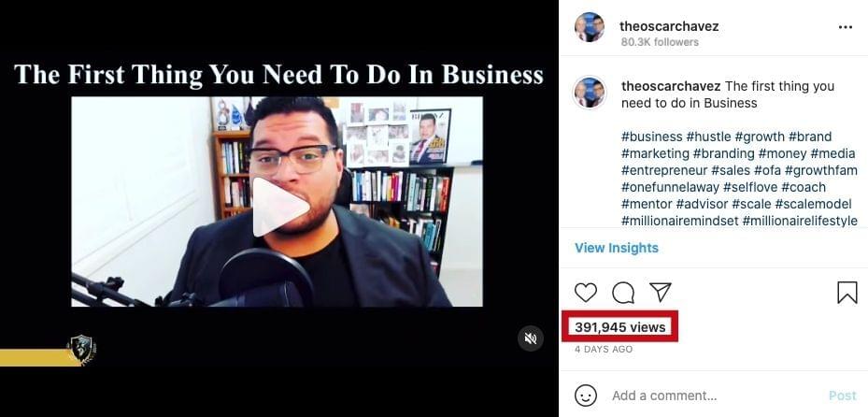Play the video with center play button

tap(280, 207)
